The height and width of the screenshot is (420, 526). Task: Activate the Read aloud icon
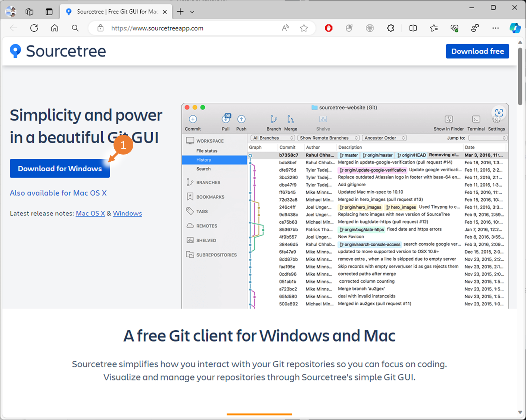point(285,28)
